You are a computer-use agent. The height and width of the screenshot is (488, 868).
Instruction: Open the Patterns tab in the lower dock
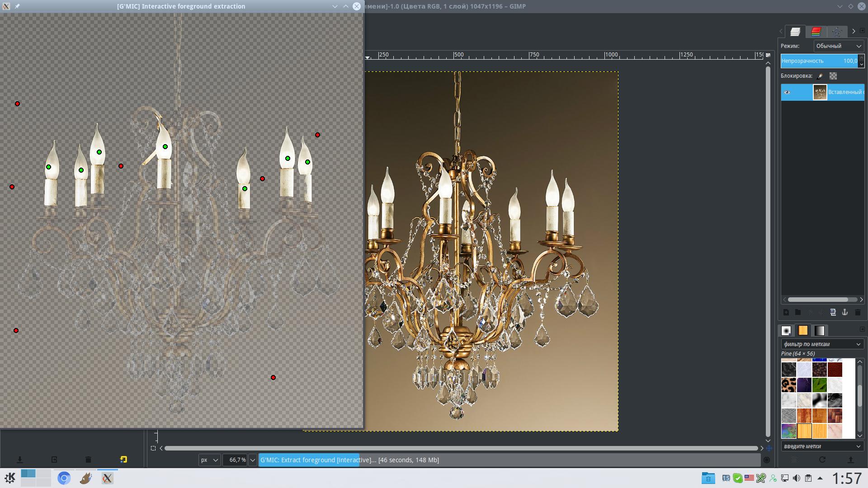[803, 331]
